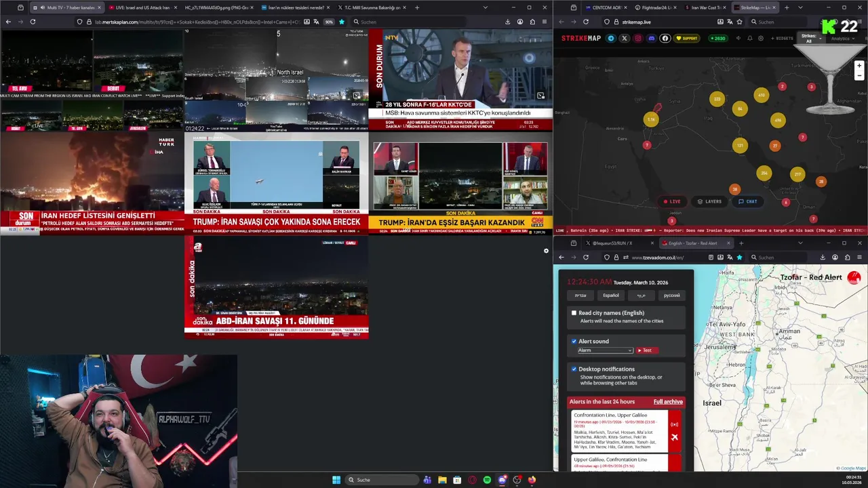The image size is (868, 488).
Task: Open the CHAT panel on StrikeMap
Action: click(748, 201)
